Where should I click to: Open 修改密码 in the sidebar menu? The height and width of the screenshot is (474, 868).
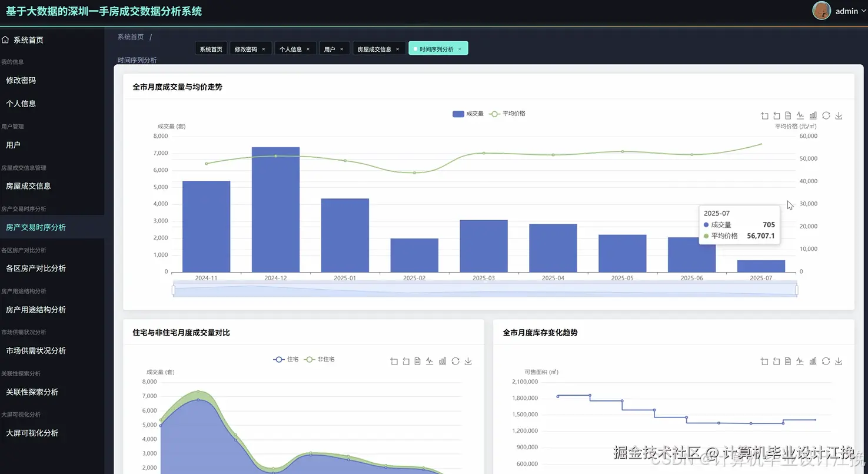(52, 80)
